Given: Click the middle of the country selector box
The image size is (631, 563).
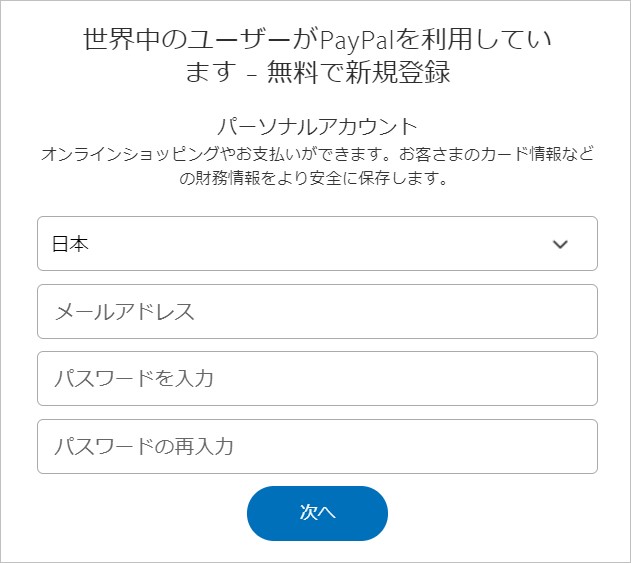Looking at the screenshot, I should click(x=317, y=244).
